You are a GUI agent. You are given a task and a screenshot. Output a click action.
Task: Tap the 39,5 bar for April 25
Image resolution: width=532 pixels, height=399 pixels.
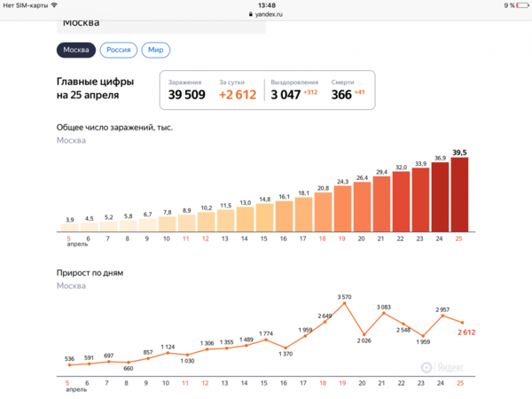pos(459,195)
